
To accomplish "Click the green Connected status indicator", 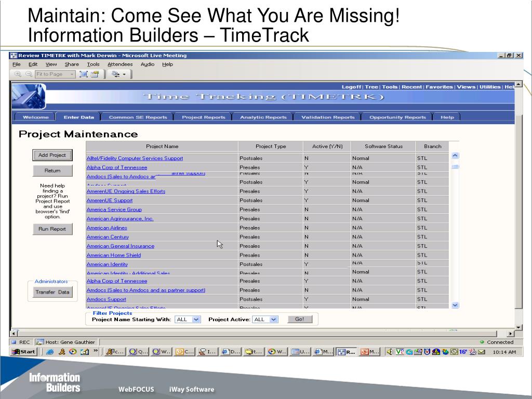I will pyautogui.click(x=482, y=342).
